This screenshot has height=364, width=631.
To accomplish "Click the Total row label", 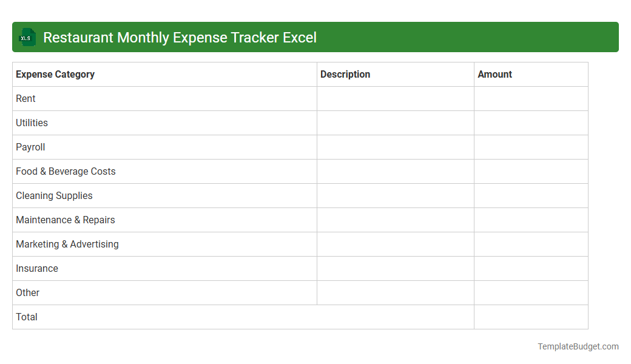I will tap(26, 317).
